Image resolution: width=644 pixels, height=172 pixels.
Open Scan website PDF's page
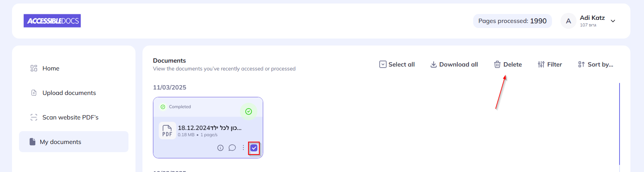pyautogui.click(x=70, y=118)
